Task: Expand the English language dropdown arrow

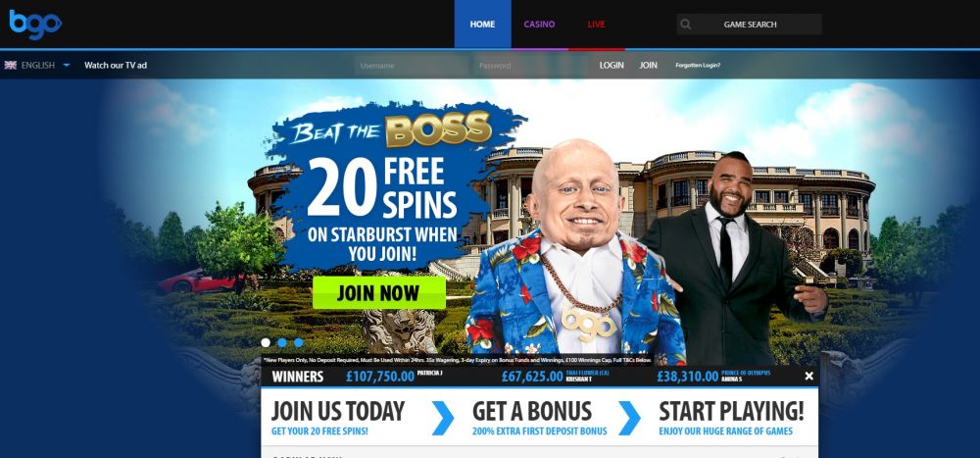Action: [x=67, y=65]
